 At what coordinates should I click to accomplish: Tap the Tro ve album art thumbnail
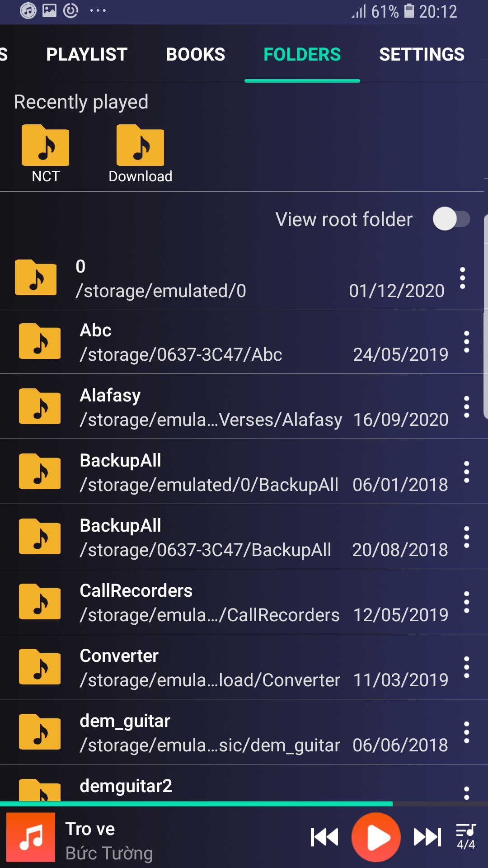[x=31, y=837]
